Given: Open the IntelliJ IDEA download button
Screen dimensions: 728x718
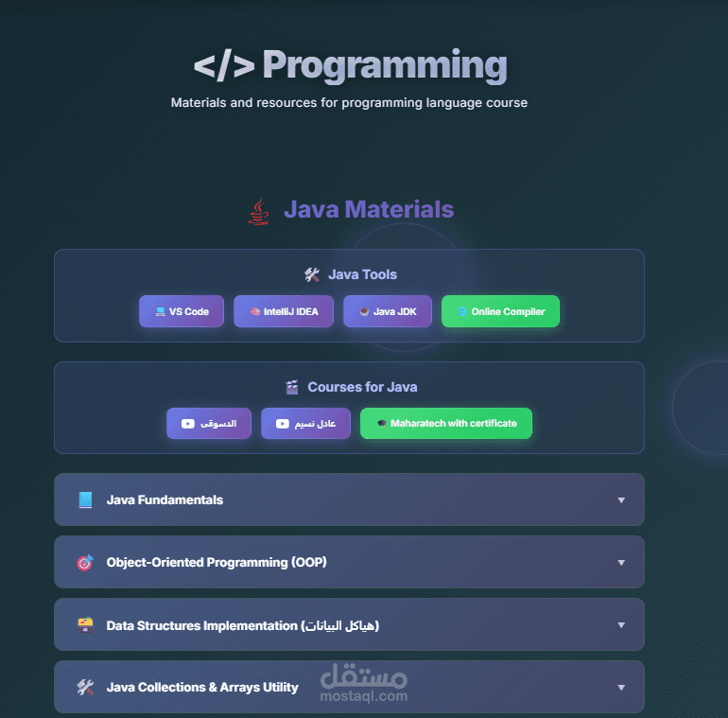Looking at the screenshot, I should 284,311.
